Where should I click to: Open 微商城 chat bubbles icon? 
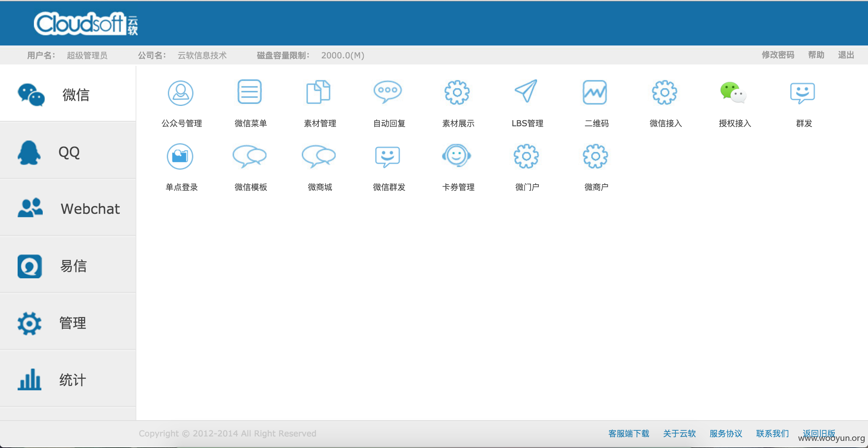pos(319,156)
